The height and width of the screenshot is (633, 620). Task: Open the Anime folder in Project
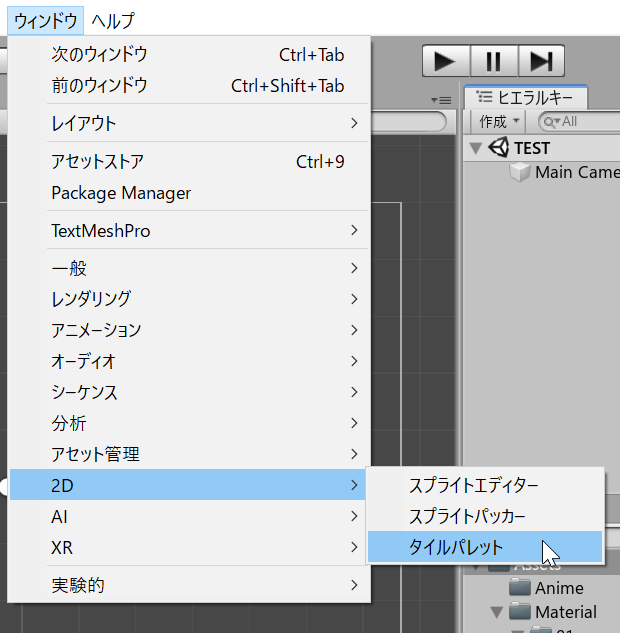(559, 588)
